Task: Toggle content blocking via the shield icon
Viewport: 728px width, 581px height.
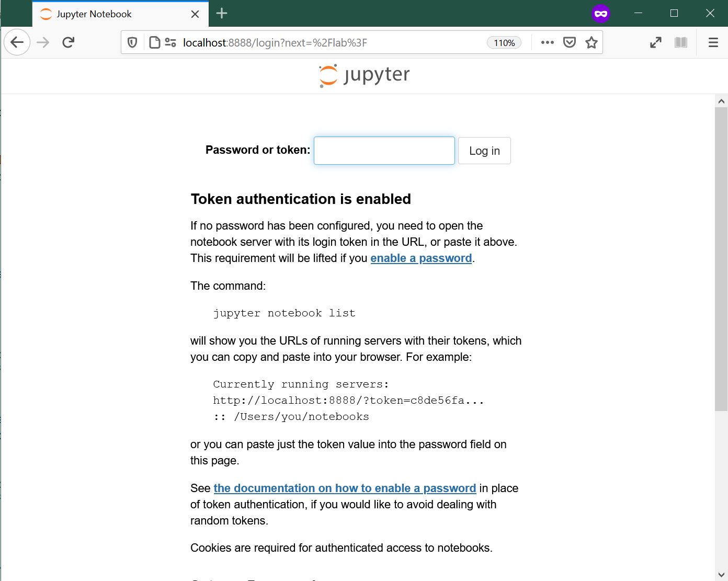Action: point(132,42)
